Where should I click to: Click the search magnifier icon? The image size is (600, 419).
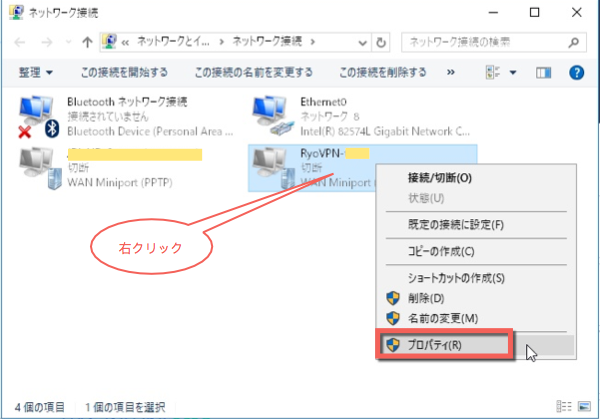coord(574,42)
